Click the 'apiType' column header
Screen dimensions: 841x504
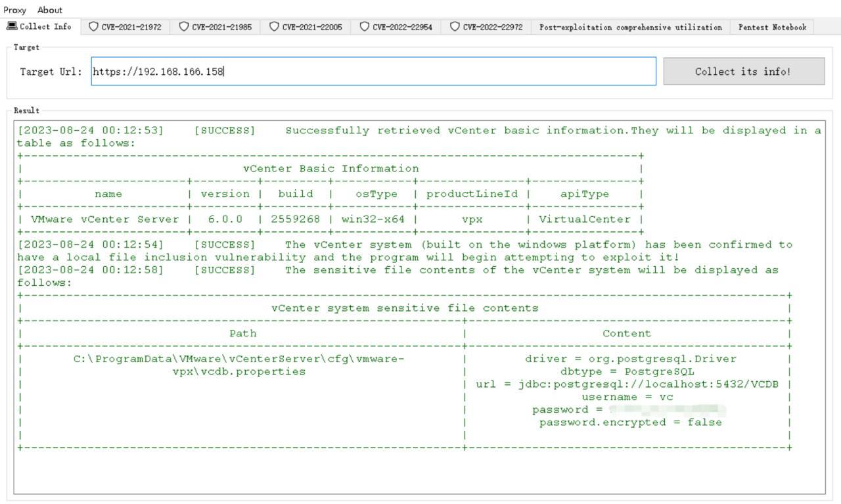pyautogui.click(x=584, y=194)
